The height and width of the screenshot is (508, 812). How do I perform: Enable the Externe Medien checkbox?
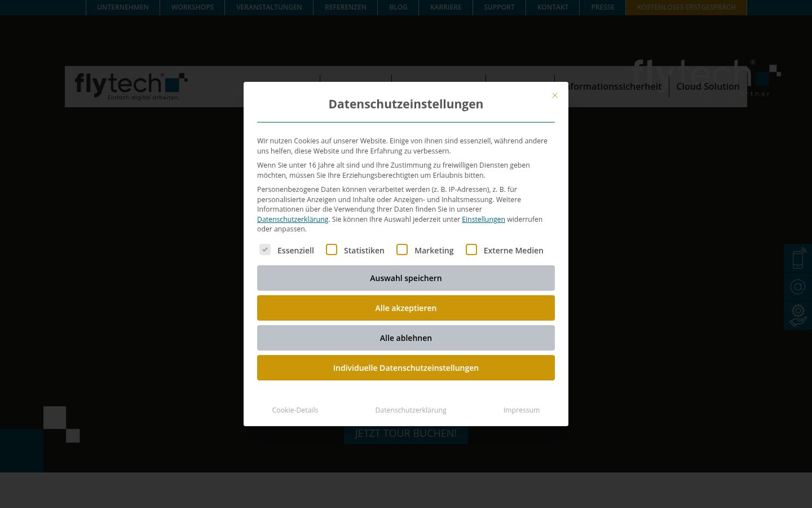pyautogui.click(x=471, y=249)
